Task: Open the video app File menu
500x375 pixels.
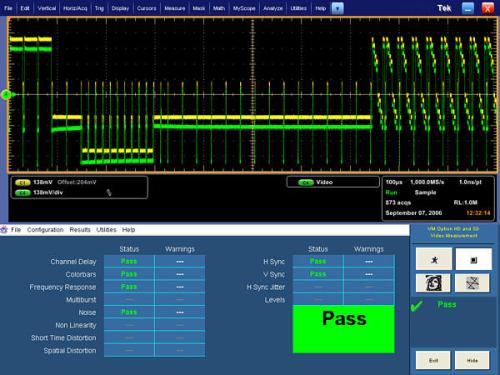Action: [x=16, y=230]
